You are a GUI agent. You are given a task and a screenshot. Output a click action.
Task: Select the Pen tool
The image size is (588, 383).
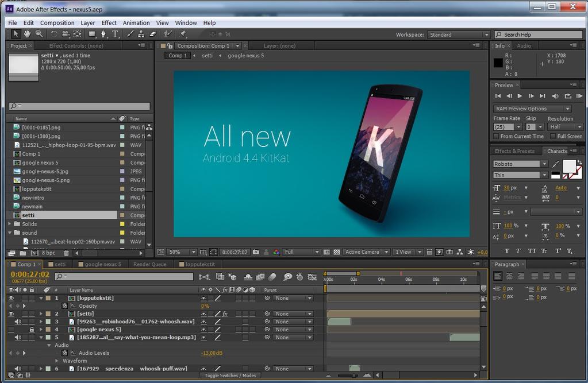click(x=103, y=34)
